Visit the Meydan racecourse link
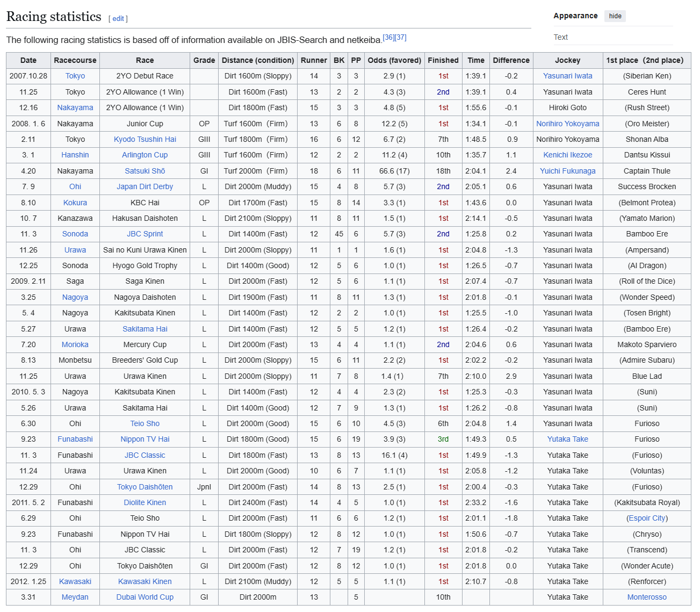 (75, 597)
